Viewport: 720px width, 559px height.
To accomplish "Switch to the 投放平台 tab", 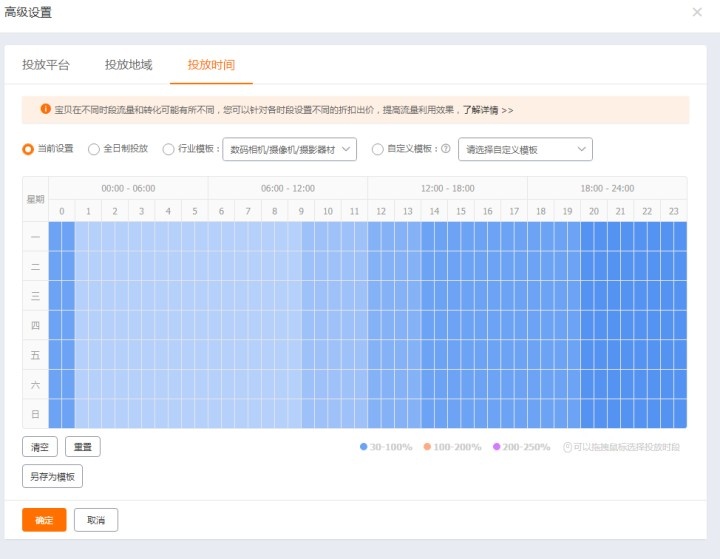I will (46, 65).
